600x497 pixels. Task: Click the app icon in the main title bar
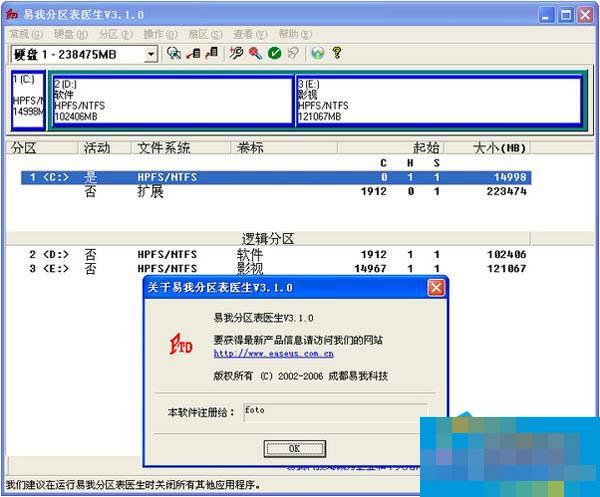(x=12, y=15)
